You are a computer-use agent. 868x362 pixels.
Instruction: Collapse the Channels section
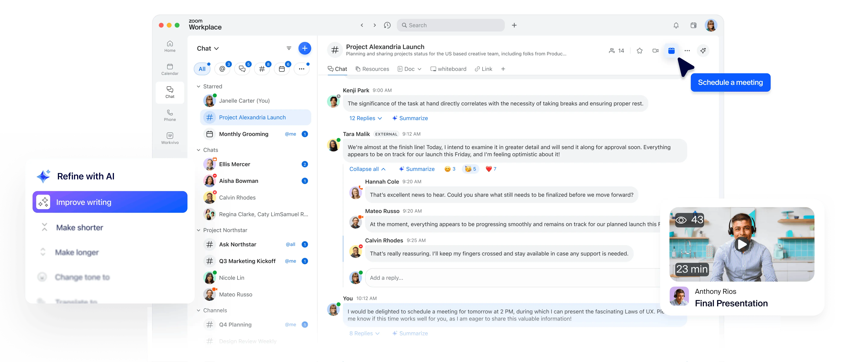(198, 310)
